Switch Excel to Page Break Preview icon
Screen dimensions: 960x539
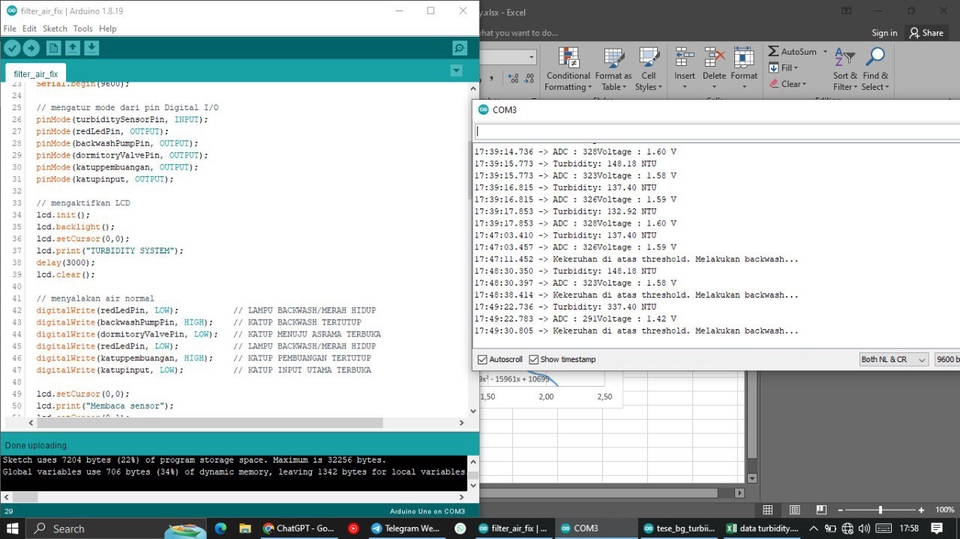tap(821, 510)
